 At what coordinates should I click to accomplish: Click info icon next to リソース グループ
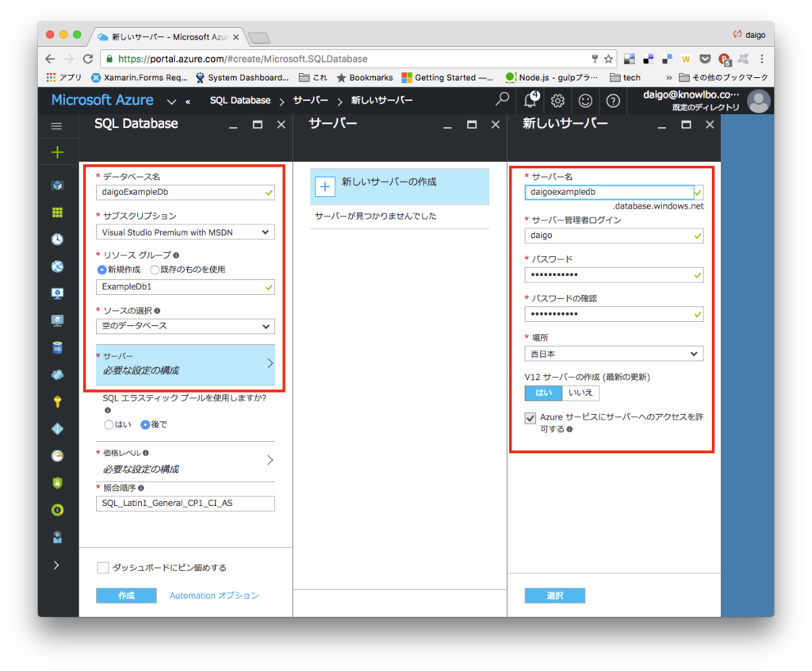point(176,255)
